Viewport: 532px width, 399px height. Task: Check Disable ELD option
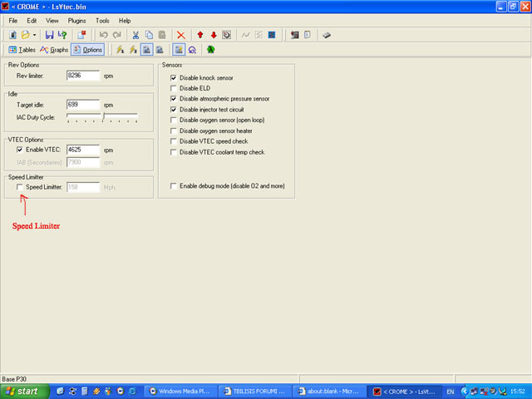point(174,89)
